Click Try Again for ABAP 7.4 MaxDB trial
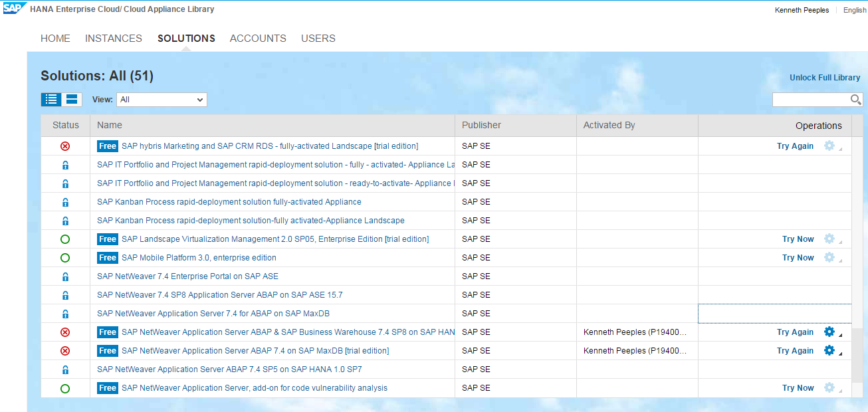868x412 pixels. tap(795, 351)
